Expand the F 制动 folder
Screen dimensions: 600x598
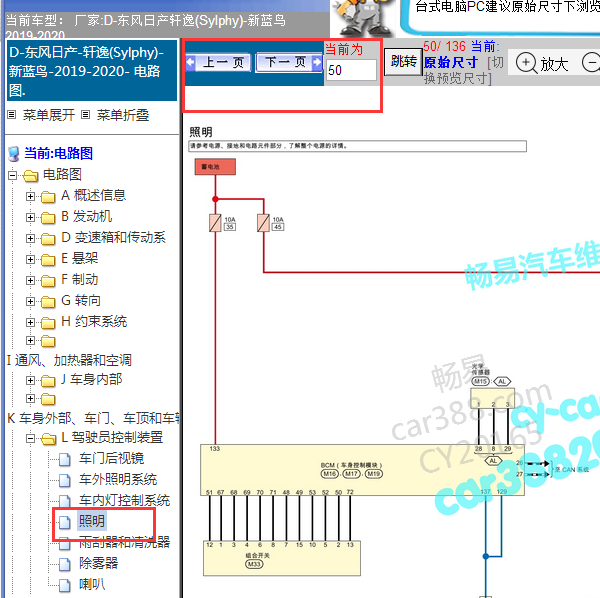tap(30, 280)
